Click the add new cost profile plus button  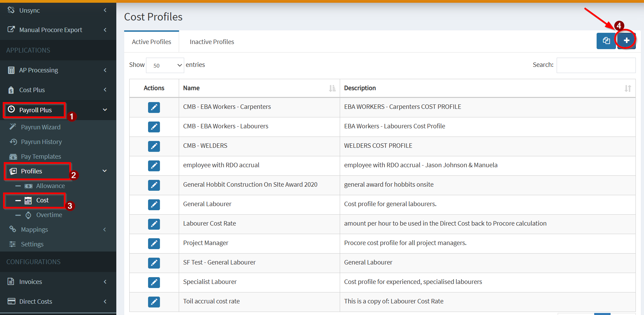point(626,41)
